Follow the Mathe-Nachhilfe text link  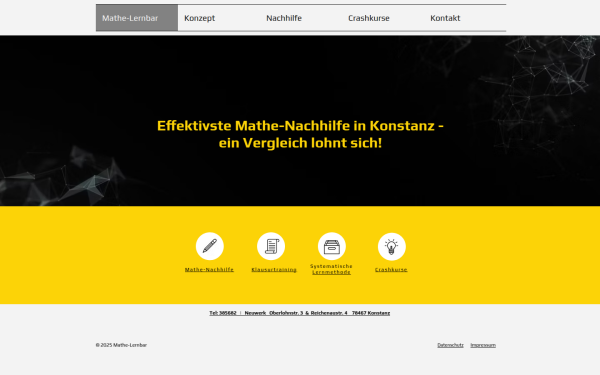click(209, 269)
